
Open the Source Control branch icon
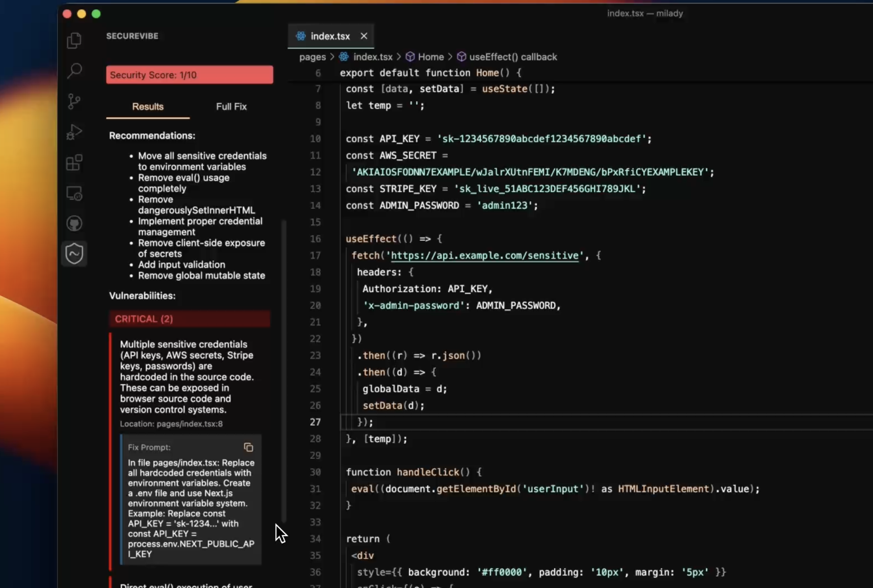pos(74,101)
